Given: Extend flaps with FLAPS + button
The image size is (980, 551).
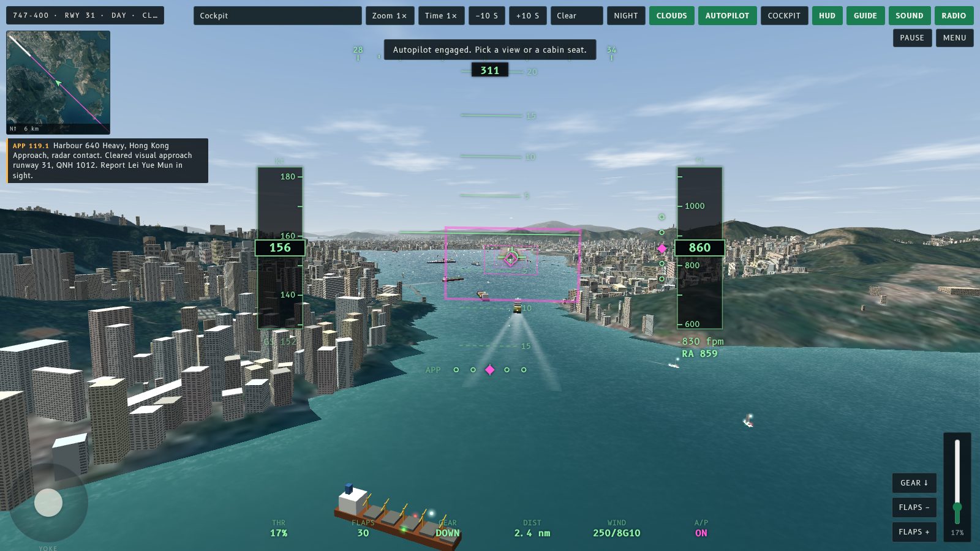Looking at the screenshot, I should pos(914,531).
